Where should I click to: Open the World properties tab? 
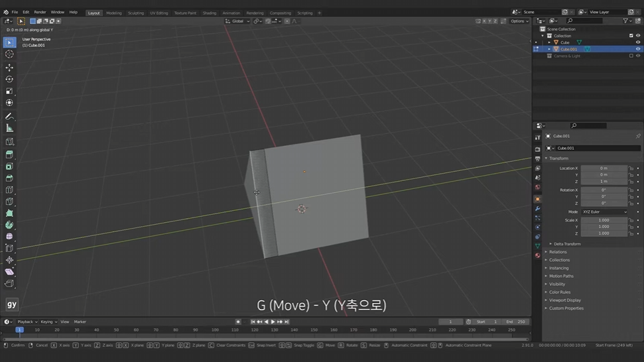coord(538,187)
